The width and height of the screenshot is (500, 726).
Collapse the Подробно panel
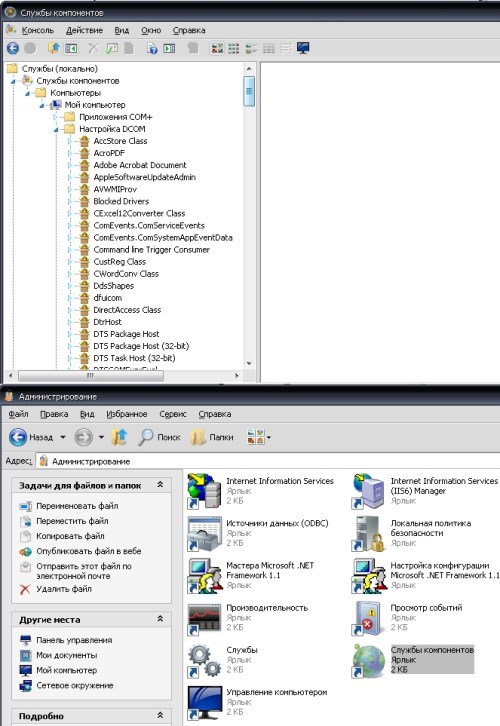click(x=160, y=715)
